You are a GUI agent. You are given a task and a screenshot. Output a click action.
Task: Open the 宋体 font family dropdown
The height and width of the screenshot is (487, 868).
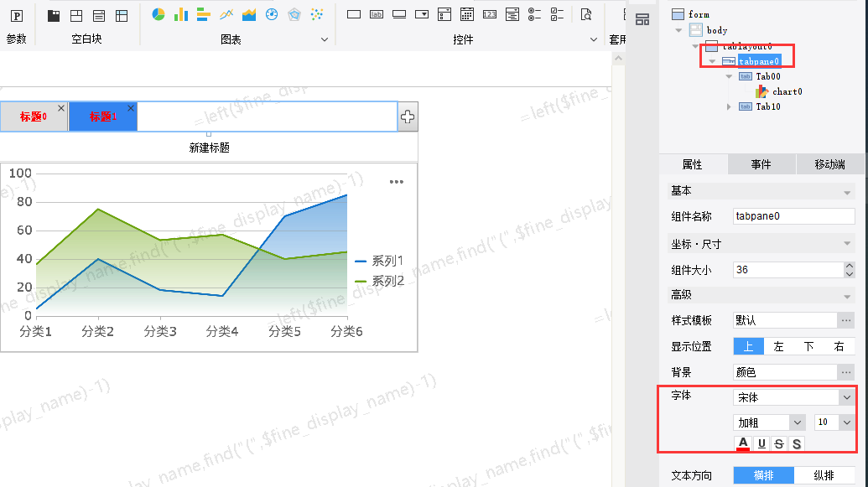[x=847, y=397]
